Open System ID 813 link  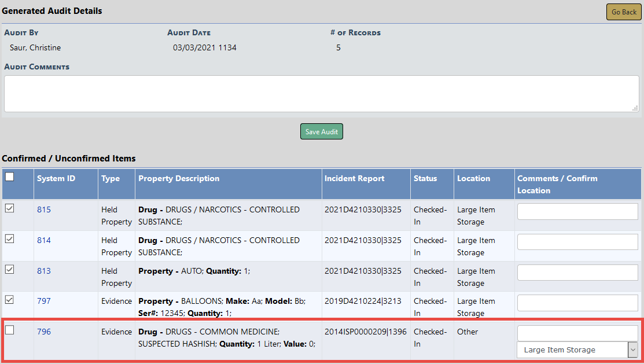point(44,271)
